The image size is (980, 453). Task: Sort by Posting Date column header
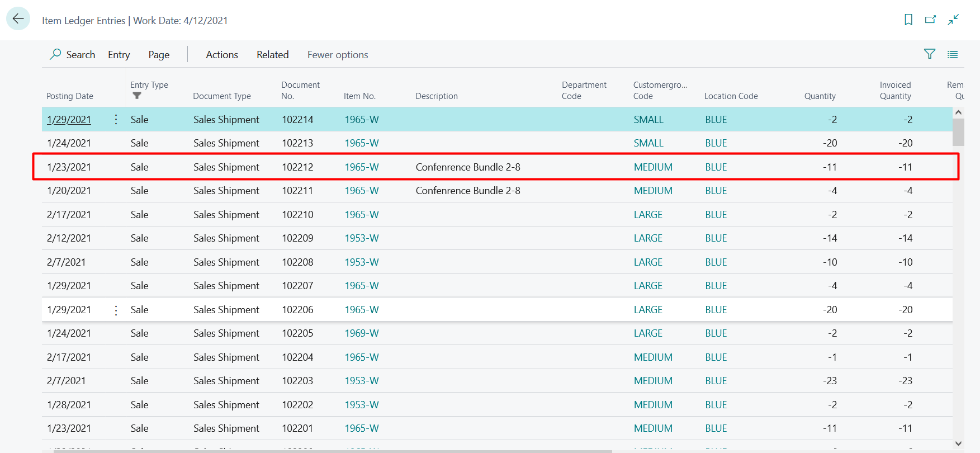70,96
